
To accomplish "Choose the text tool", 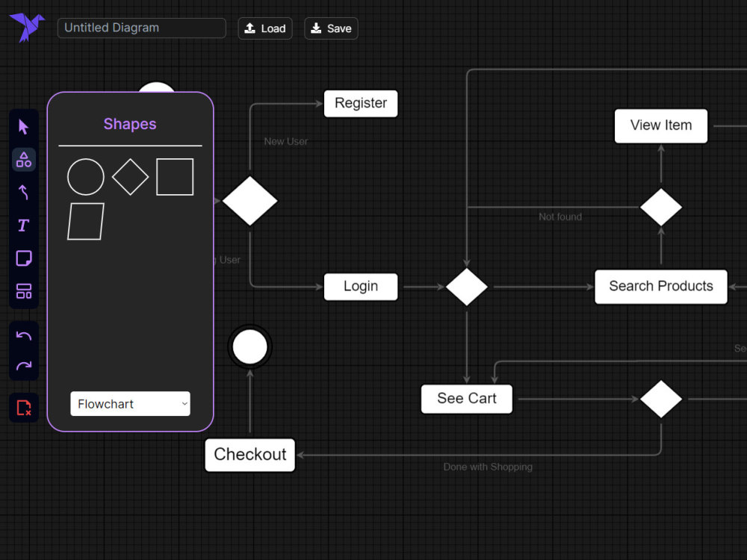I will [x=23, y=225].
